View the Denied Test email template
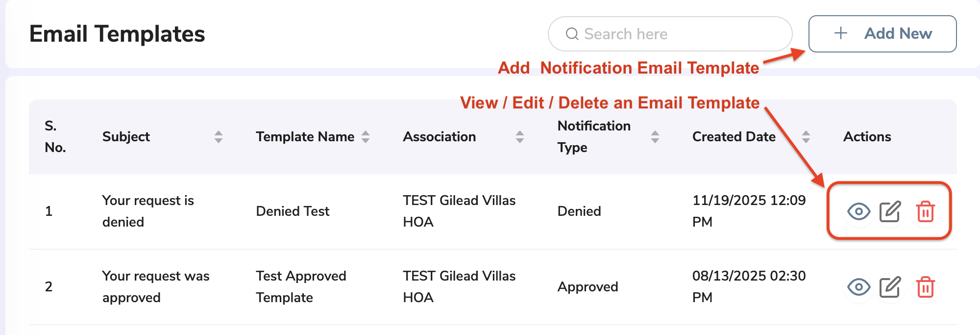Viewport: 980px width, 335px height. tap(858, 211)
